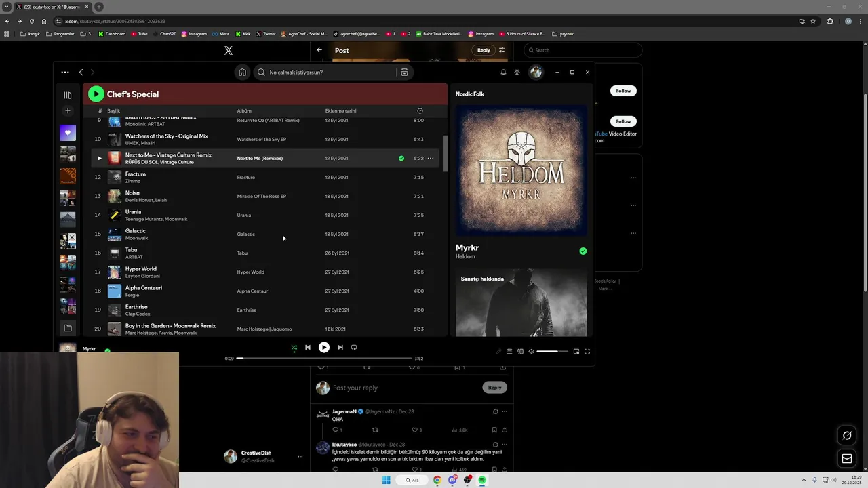Click Reply button next to Post your reply
The image size is (868, 488).
pos(494,387)
